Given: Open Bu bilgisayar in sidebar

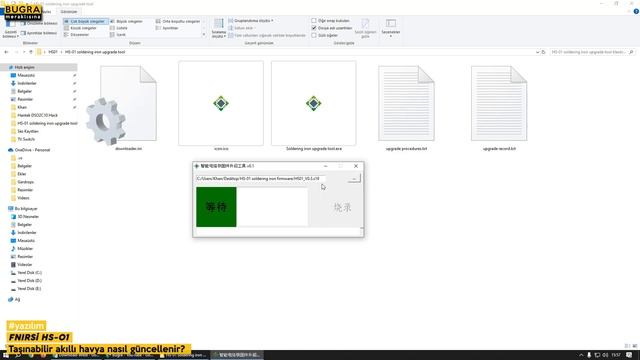Looking at the screenshot, I should coord(26,209).
